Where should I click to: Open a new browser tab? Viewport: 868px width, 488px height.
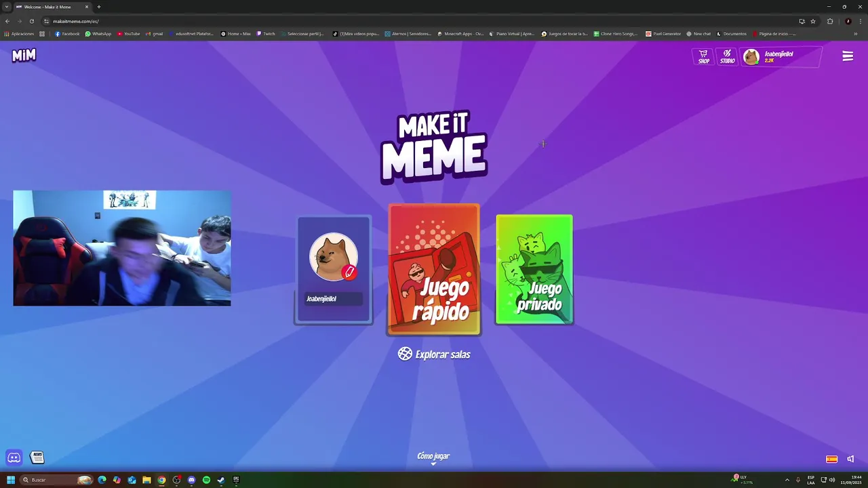99,7
